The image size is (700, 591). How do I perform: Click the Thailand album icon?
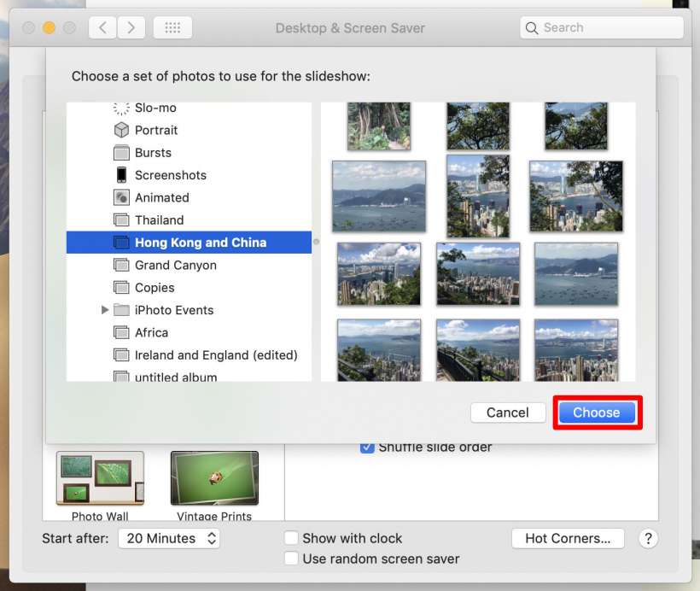121,219
